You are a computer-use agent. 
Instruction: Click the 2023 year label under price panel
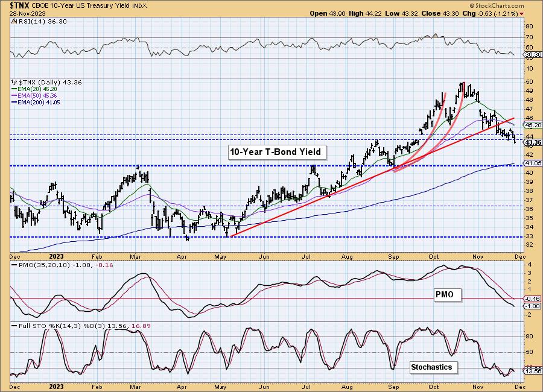[x=56, y=256]
